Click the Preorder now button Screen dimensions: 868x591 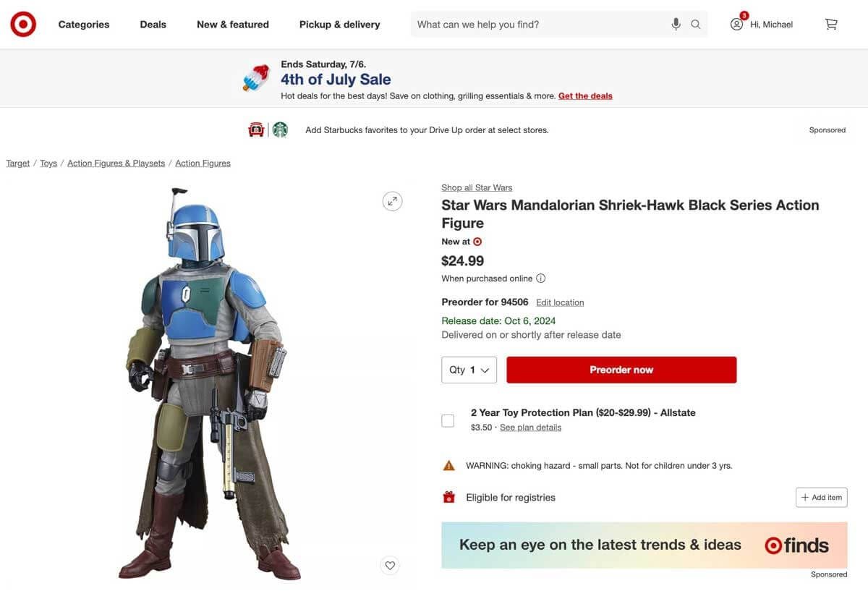(621, 370)
